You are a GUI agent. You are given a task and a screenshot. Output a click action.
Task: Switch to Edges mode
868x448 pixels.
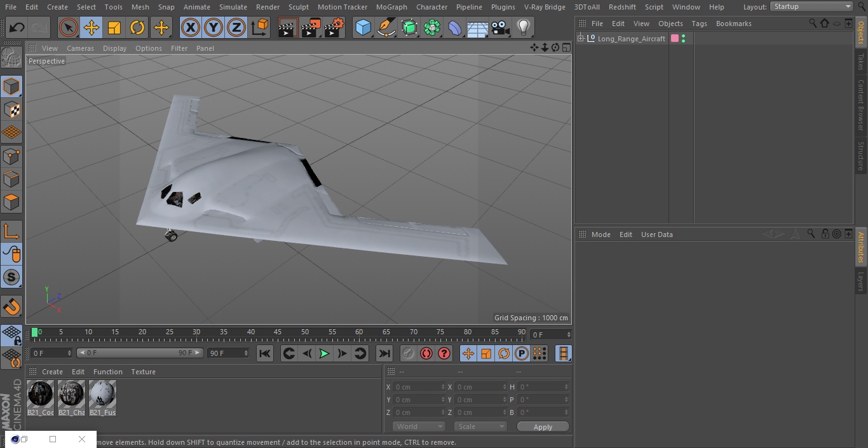pyautogui.click(x=11, y=179)
